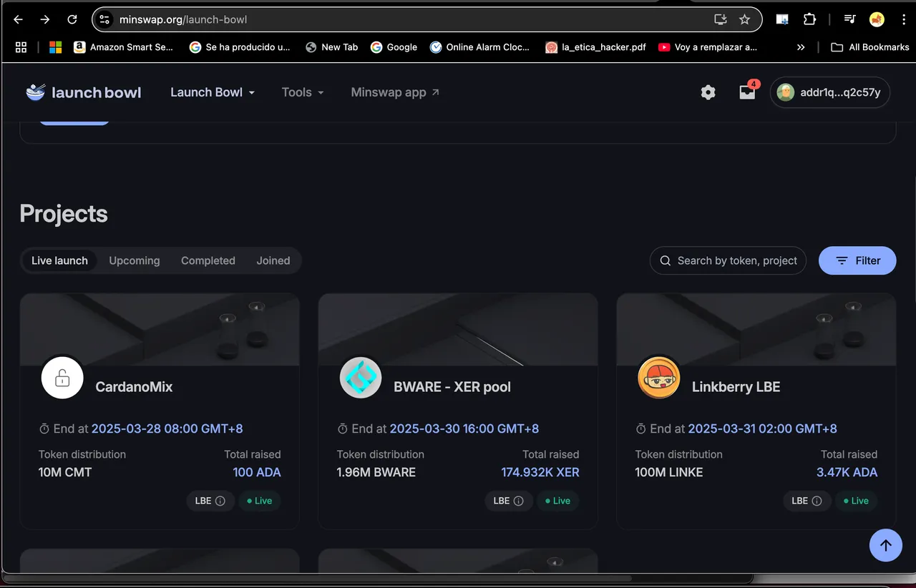Click the CardanoMix end date 2025-03-28 08:00
The width and height of the screenshot is (916, 588).
[x=167, y=428]
